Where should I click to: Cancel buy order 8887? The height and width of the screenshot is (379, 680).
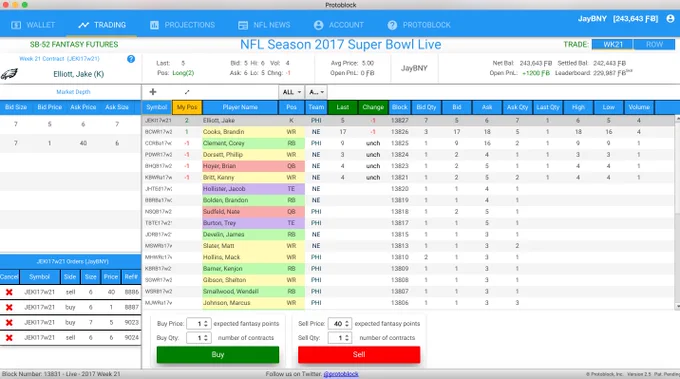(x=9, y=307)
